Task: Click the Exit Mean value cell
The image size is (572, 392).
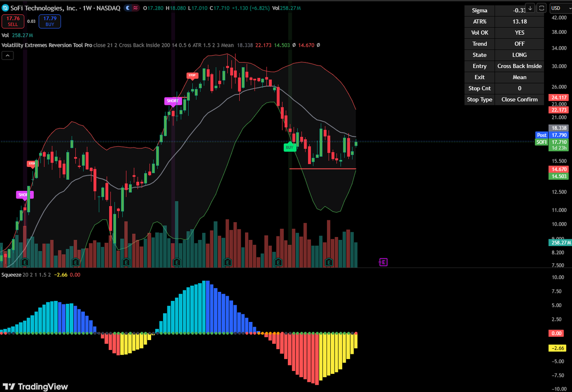Action: (520, 77)
